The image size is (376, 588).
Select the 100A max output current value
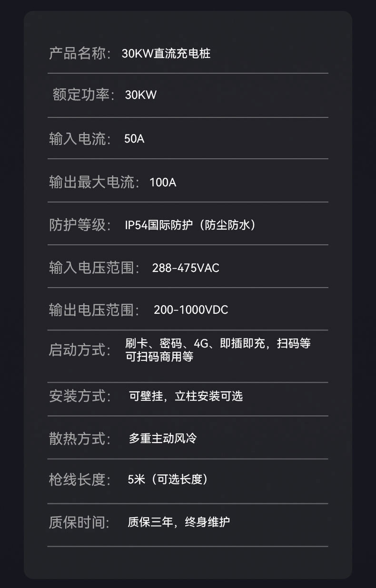(x=162, y=183)
